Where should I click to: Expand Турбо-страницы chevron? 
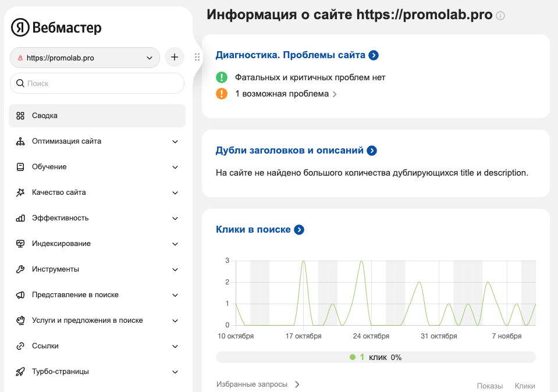point(175,372)
